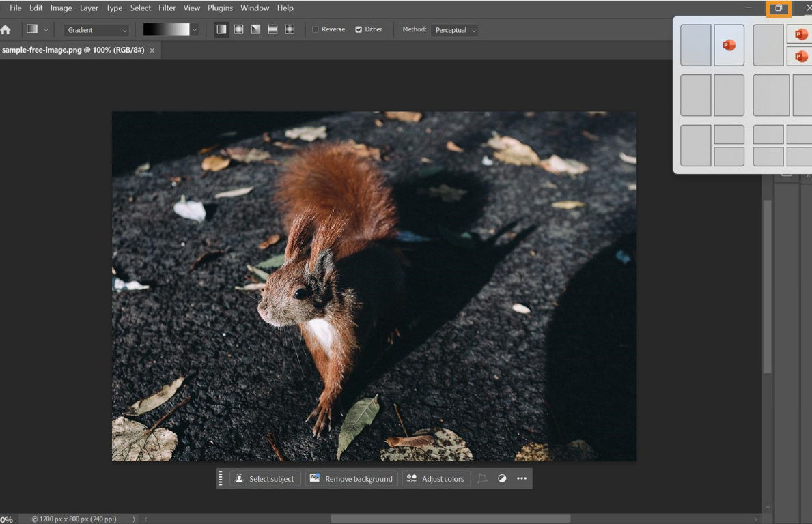The height and width of the screenshot is (524, 812).
Task: Open the Filter menu
Action: [167, 8]
